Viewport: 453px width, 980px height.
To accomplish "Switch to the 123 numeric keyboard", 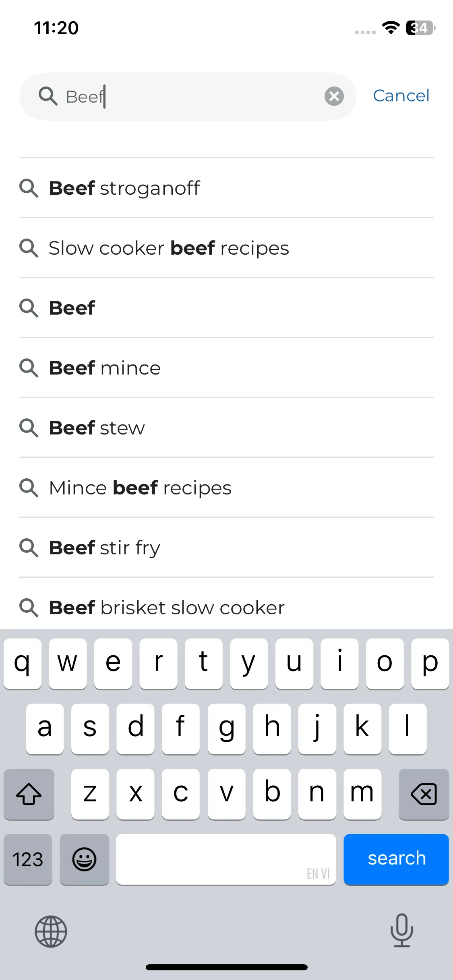I will [x=28, y=860].
